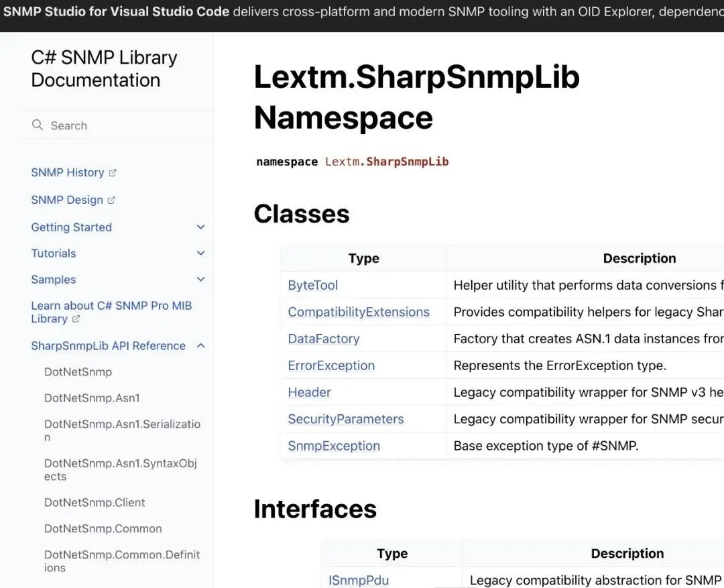This screenshot has height=588, width=724.
Task: Click the Classes table Type column header
Action: (x=364, y=258)
